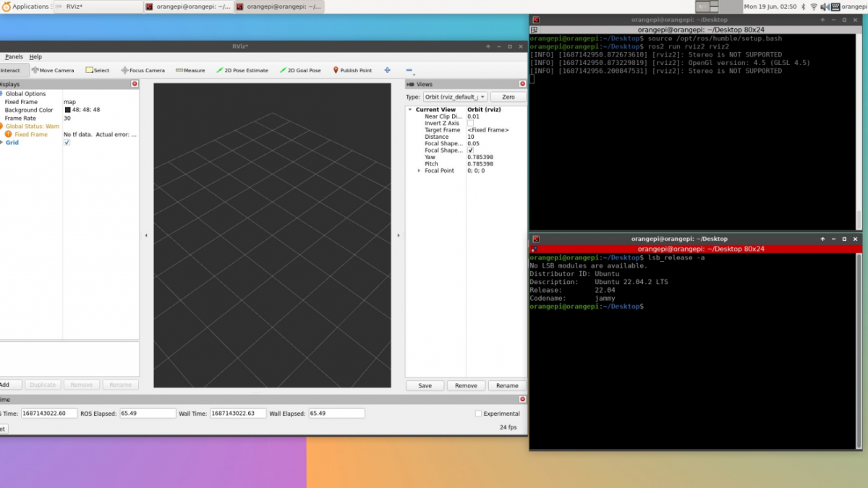Select the Move Camera tool

point(53,70)
